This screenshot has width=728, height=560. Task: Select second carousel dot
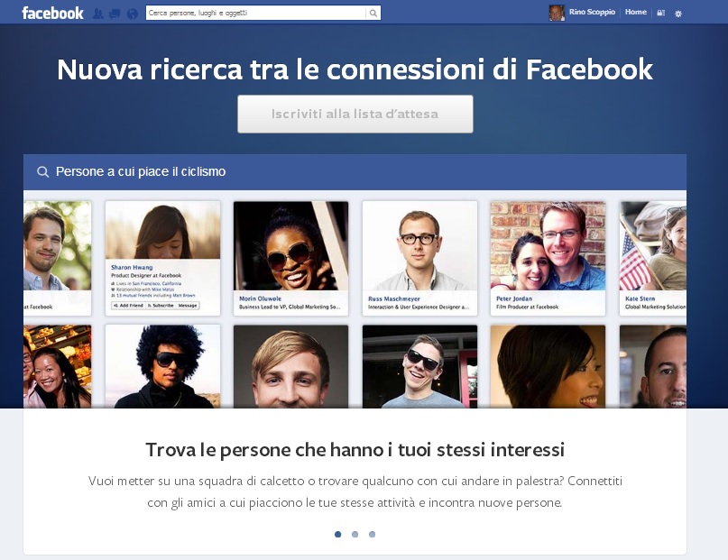click(x=355, y=534)
